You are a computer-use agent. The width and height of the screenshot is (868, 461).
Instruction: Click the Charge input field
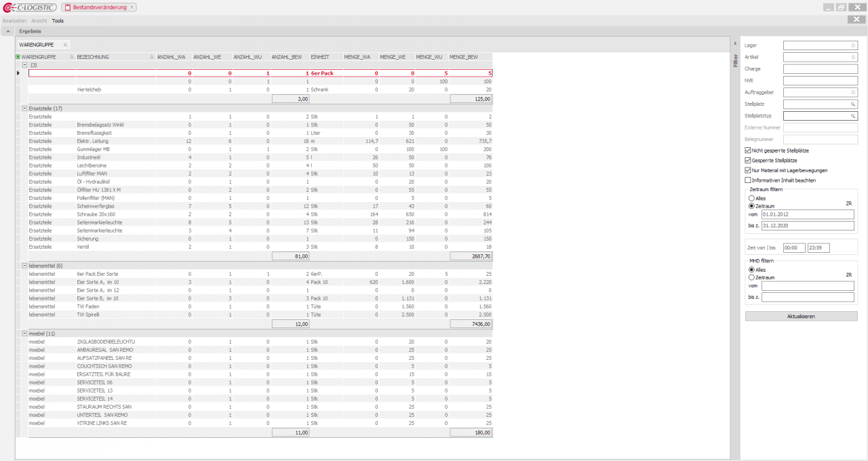tap(820, 69)
